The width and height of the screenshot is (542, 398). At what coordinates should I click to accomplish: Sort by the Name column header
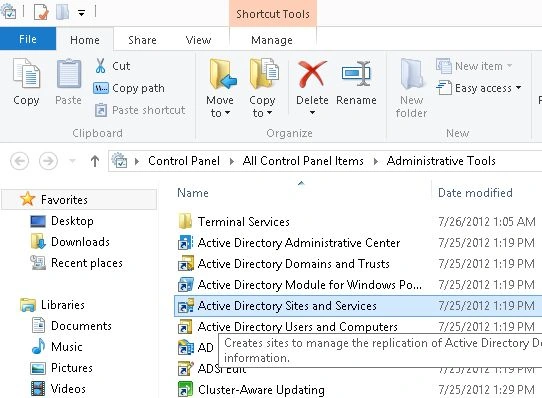tap(193, 193)
